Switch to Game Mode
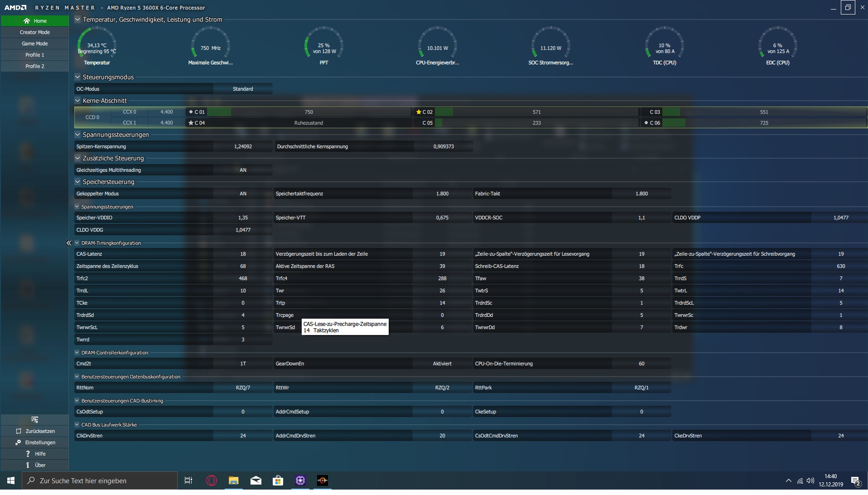The height and width of the screenshot is (495, 868). click(35, 44)
